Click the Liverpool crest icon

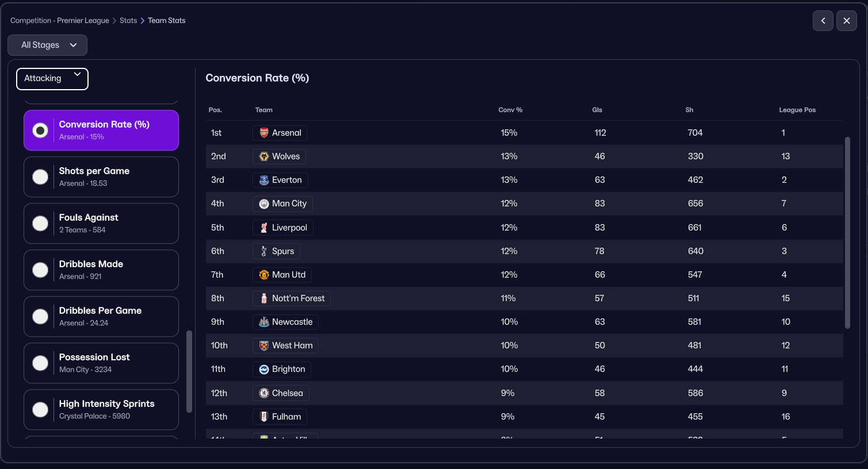click(x=264, y=228)
